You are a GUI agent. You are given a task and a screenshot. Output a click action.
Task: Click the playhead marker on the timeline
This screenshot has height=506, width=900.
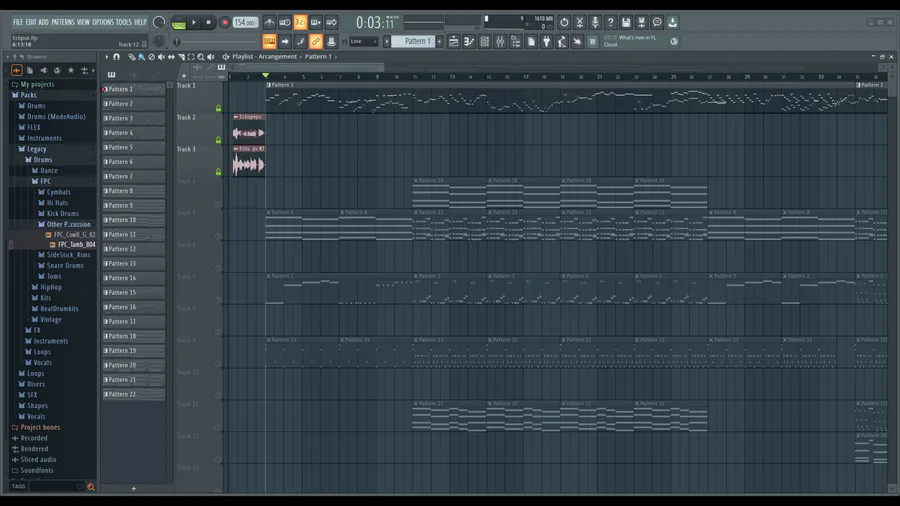tap(265, 76)
